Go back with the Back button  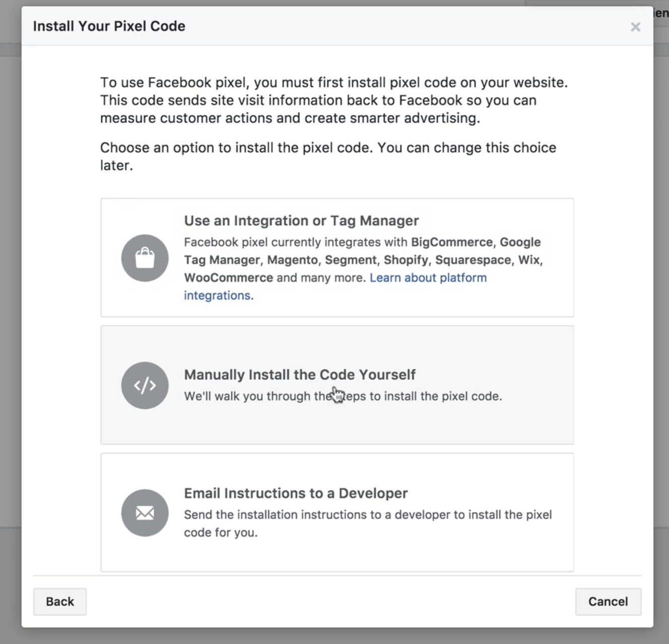click(x=60, y=601)
